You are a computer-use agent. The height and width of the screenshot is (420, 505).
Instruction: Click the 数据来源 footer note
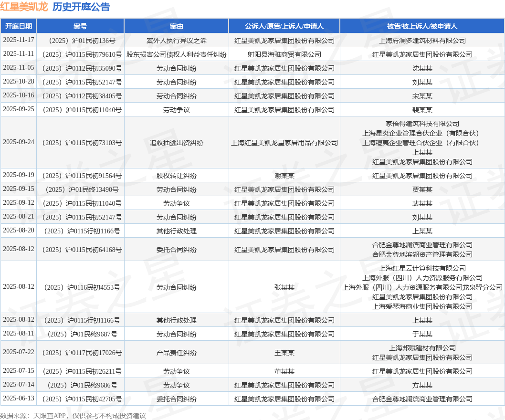coord(73,416)
